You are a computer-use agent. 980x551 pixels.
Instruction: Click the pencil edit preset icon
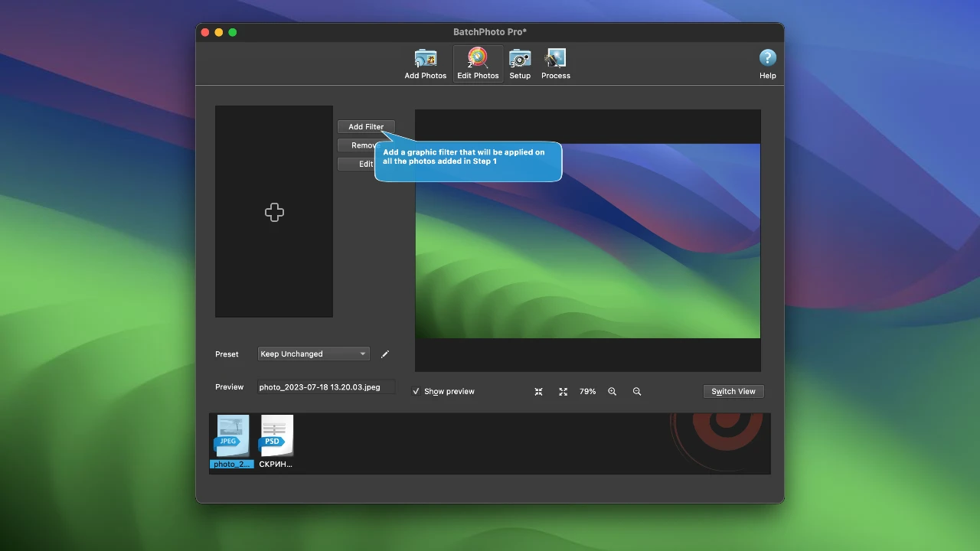pyautogui.click(x=385, y=354)
